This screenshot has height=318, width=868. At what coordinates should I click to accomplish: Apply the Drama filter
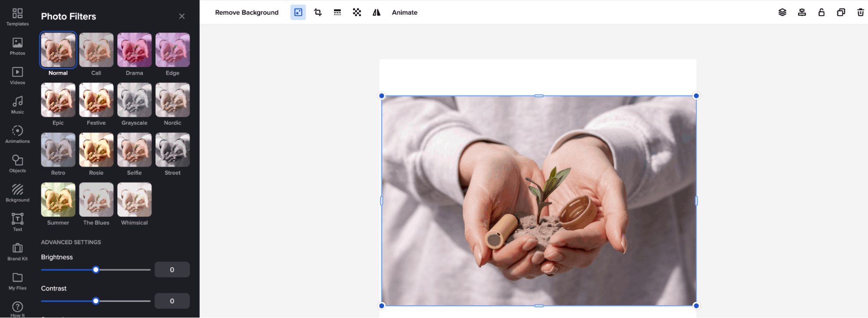coord(135,50)
